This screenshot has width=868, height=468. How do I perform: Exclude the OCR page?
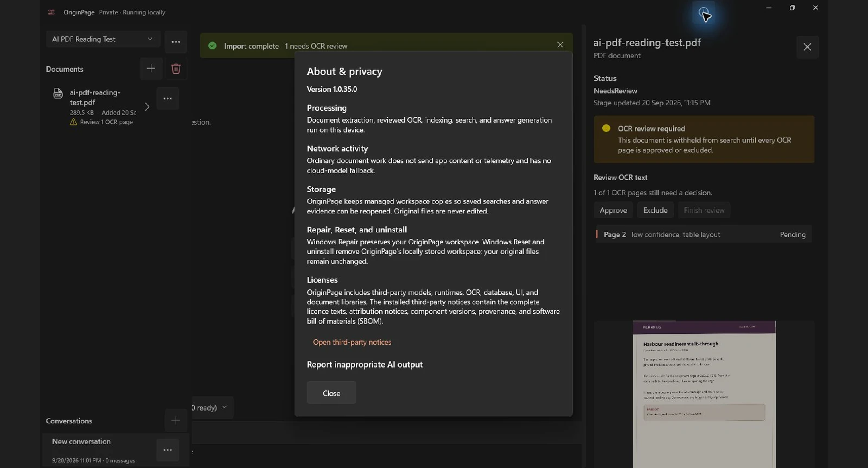pyautogui.click(x=655, y=210)
